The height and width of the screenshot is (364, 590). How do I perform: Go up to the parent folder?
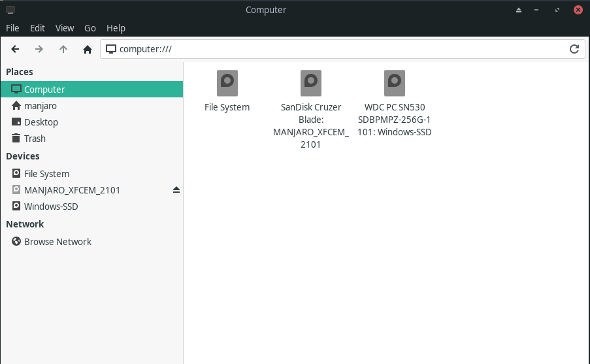pos(63,49)
